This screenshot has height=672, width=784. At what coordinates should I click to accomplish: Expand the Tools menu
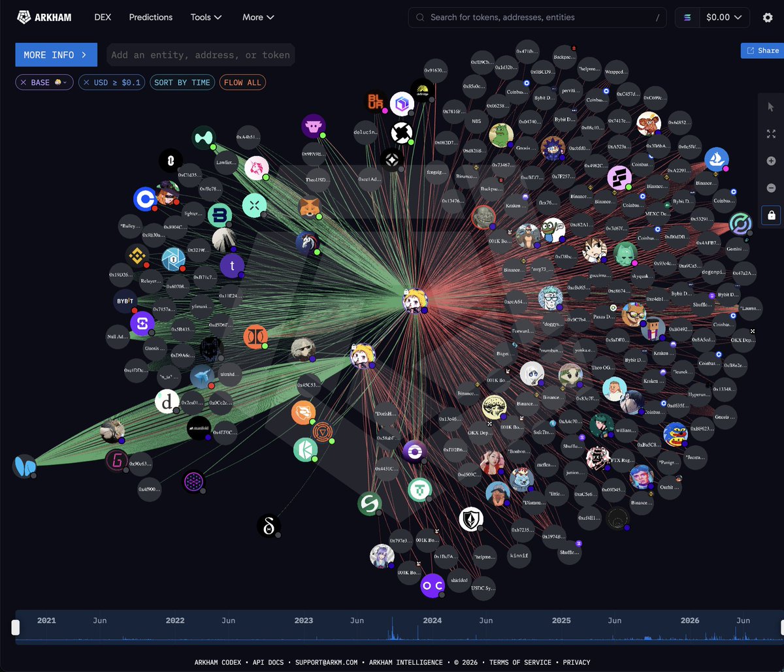tap(206, 18)
